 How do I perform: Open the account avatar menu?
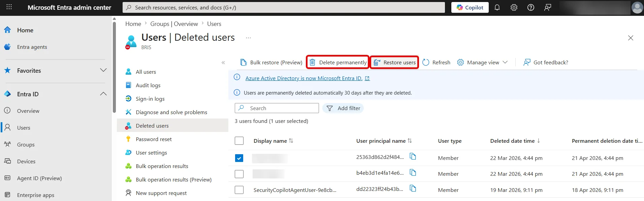pyautogui.click(x=637, y=7)
